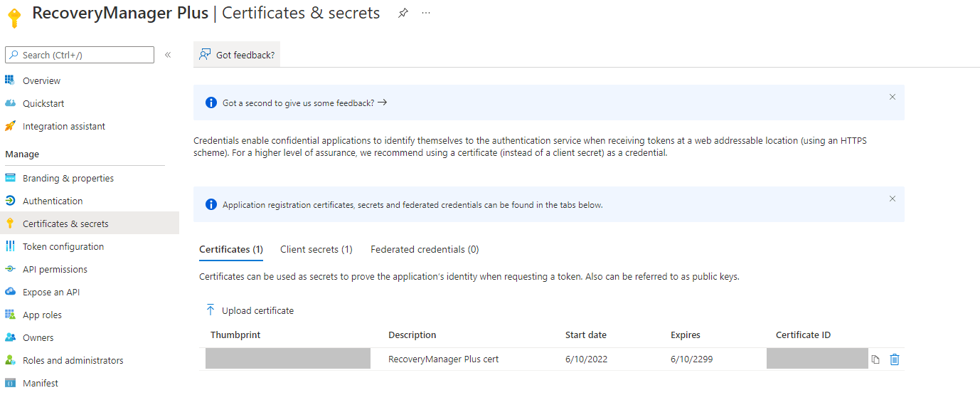Go to Branding & properties
This screenshot has width=980, height=405.
68,178
